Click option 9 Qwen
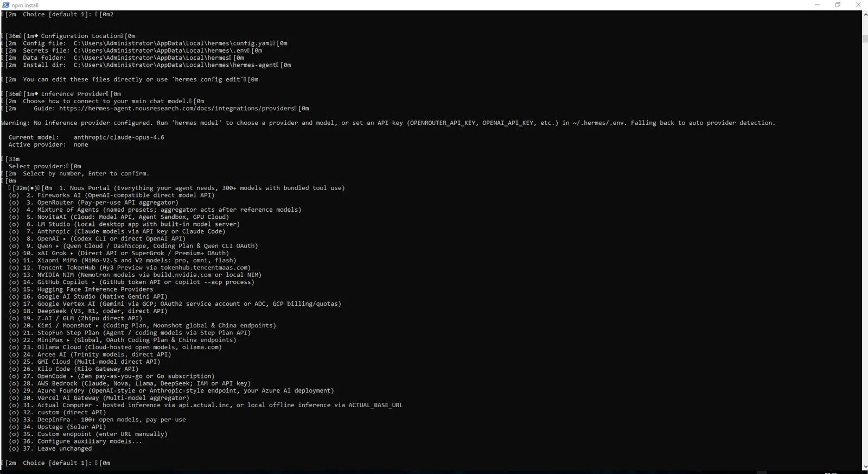The height and width of the screenshot is (474, 868). point(133,246)
